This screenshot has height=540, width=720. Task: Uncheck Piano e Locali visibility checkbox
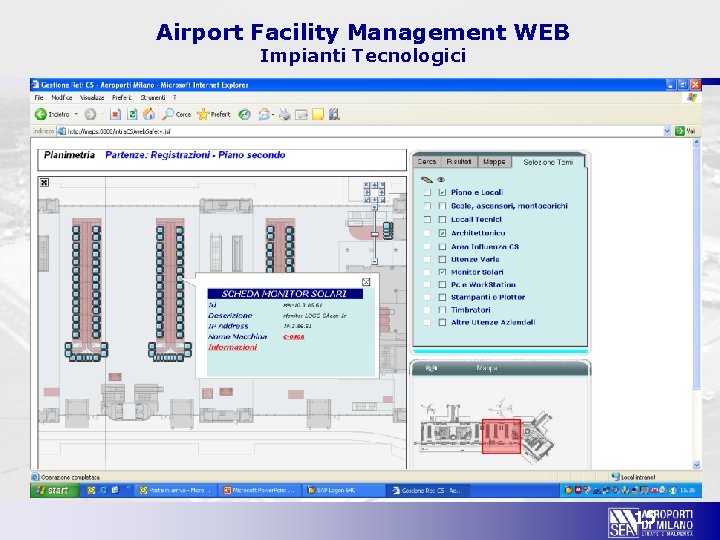coord(442,192)
